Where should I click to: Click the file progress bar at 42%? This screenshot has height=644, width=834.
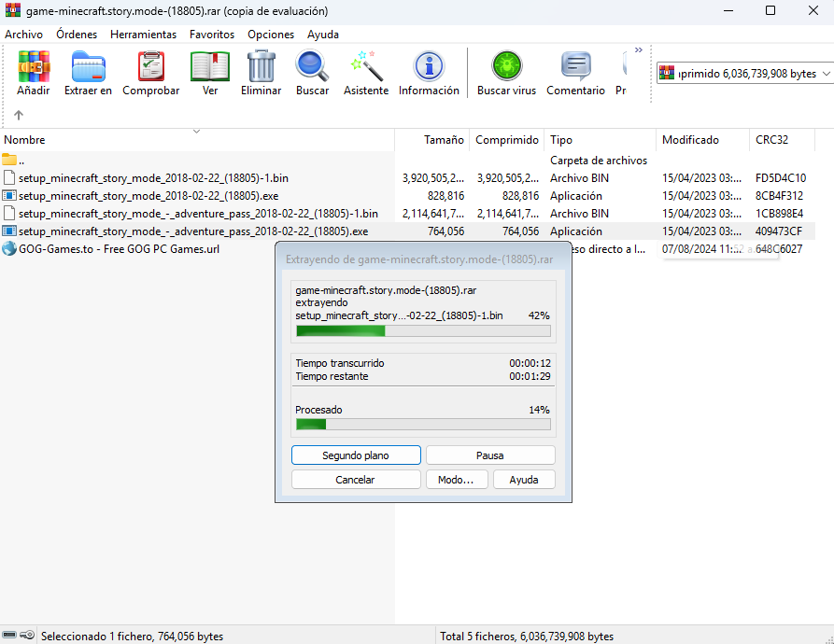(423, 331)
